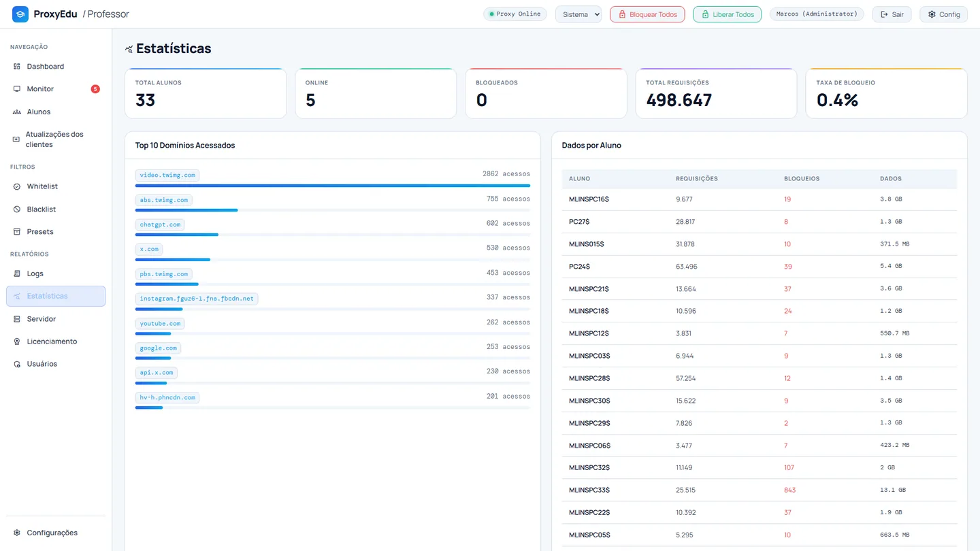Click the Whitelist checkmark circle icon
Viewport: 980px width, 551px height.
17,186
